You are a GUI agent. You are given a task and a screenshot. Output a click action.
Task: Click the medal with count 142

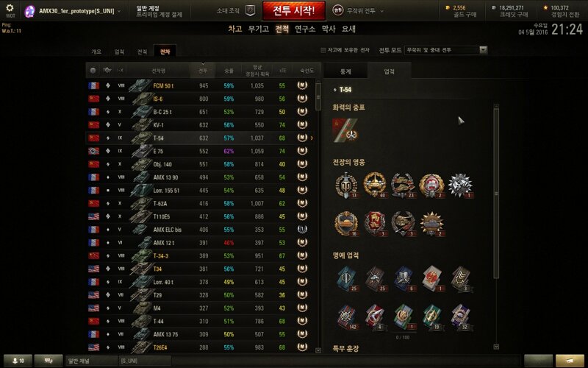point(347,317)
